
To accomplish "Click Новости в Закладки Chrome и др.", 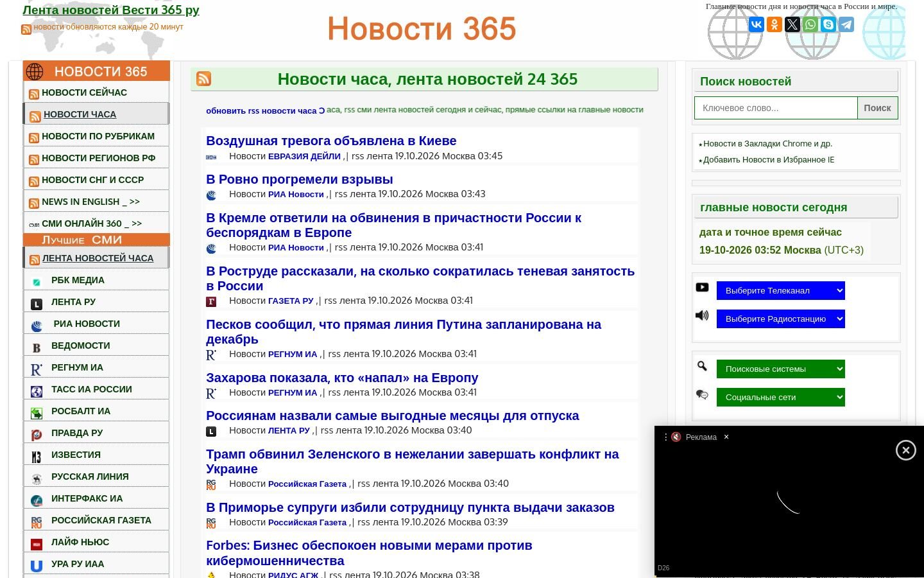I will pyautogui.click(x=767, y=143).
